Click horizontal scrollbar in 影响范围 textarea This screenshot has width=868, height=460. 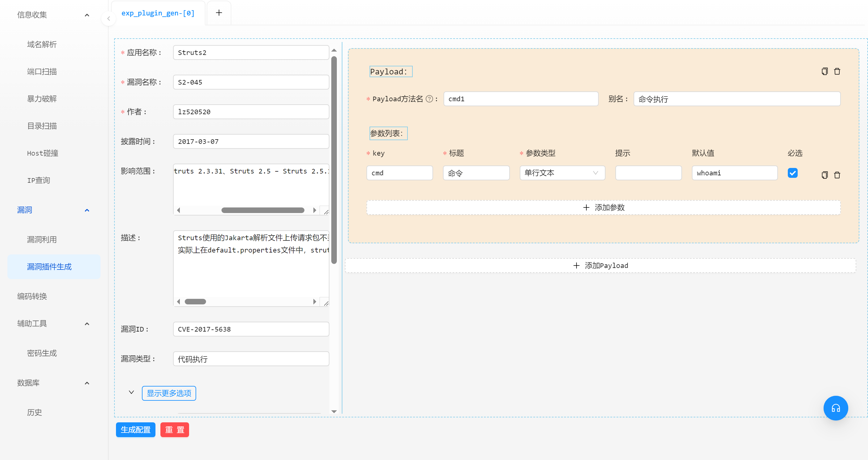coord(262,210)
